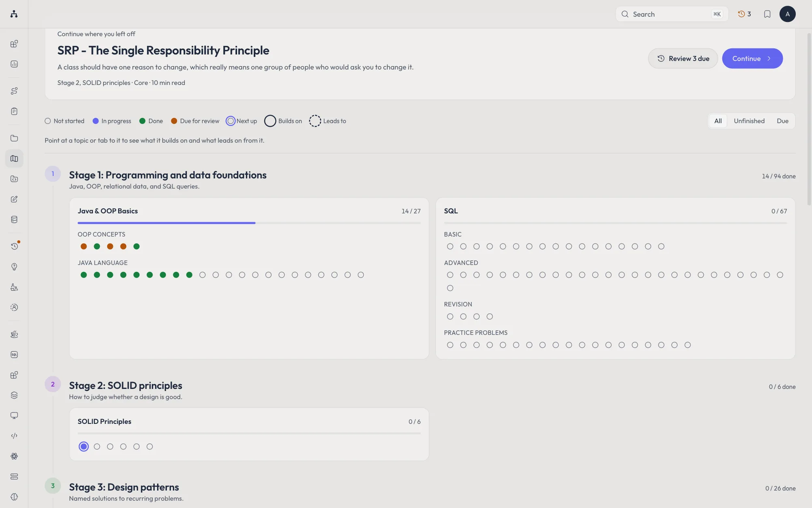Open the server rack icon in sidebar
Viewport: 812px width, 508px height.
tap(14, 476)
